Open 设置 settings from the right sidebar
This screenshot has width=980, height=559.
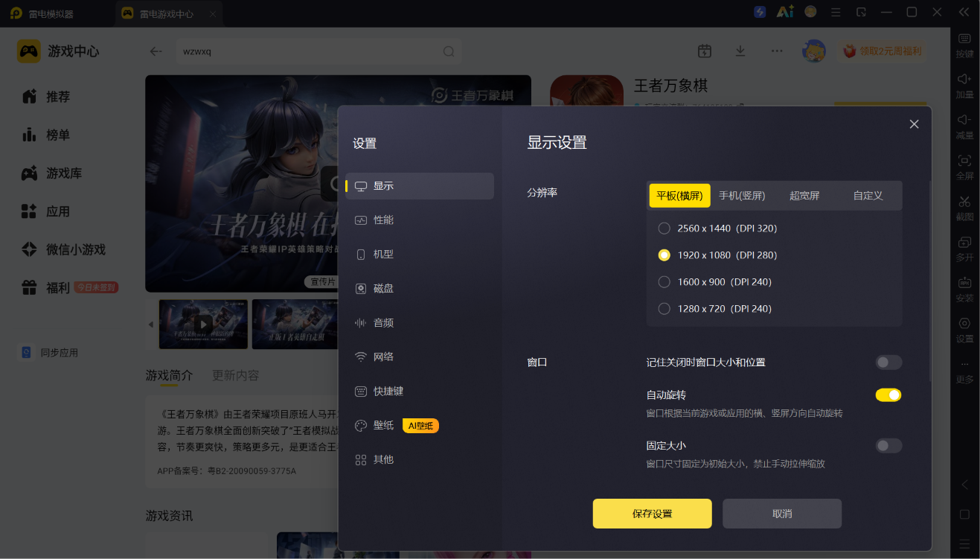pos(964,330)
